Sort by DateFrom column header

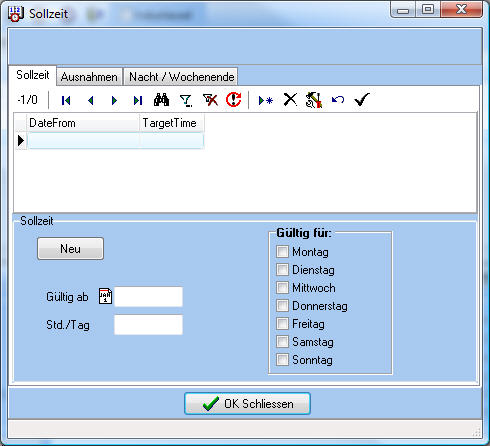(83, 123)
